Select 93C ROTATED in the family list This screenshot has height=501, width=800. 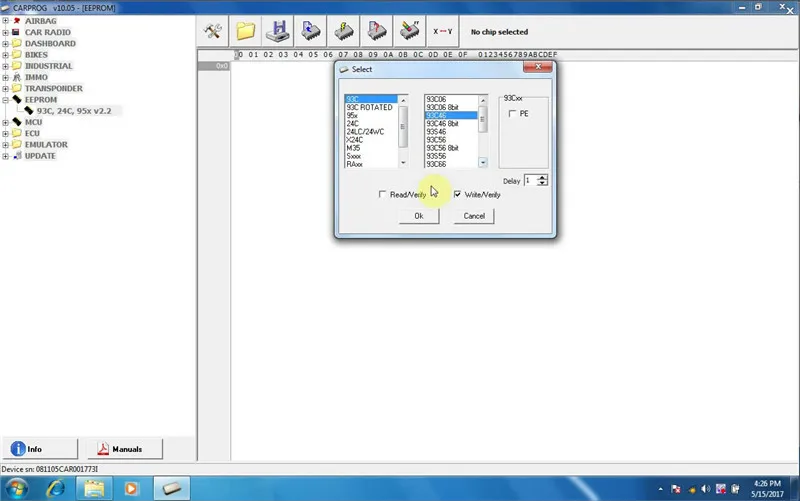(369, 107)
